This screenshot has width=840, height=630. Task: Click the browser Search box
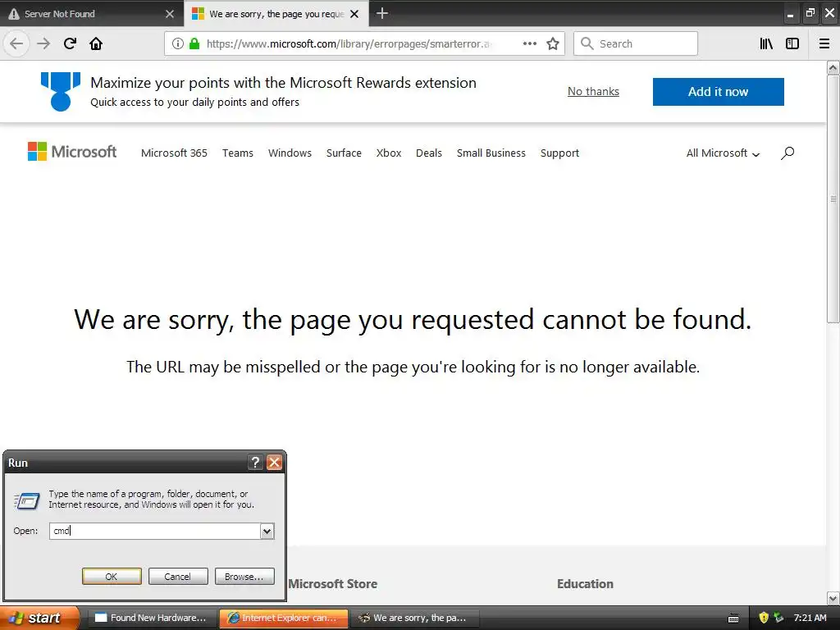tap(636, 44)
